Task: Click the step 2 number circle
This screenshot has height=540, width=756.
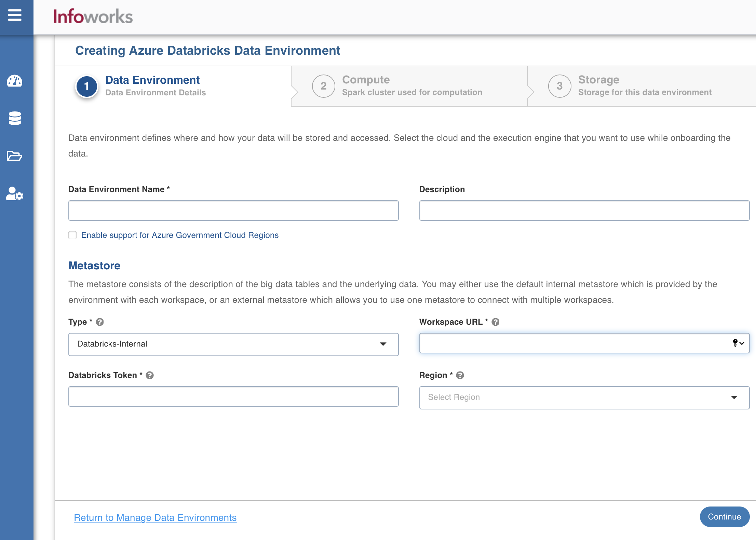Action: pos(323,86)
